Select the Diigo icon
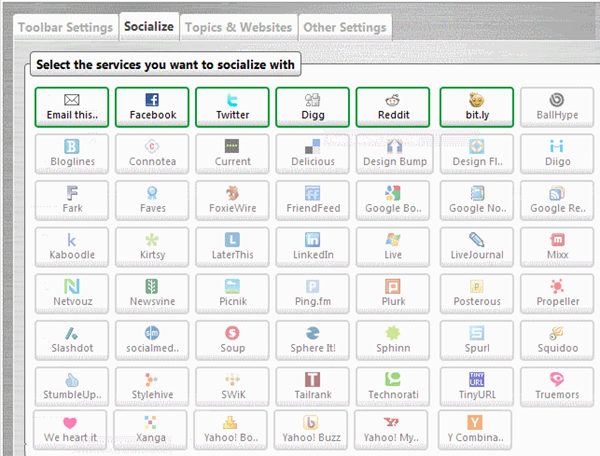600x456 pixels. (556, 146)
